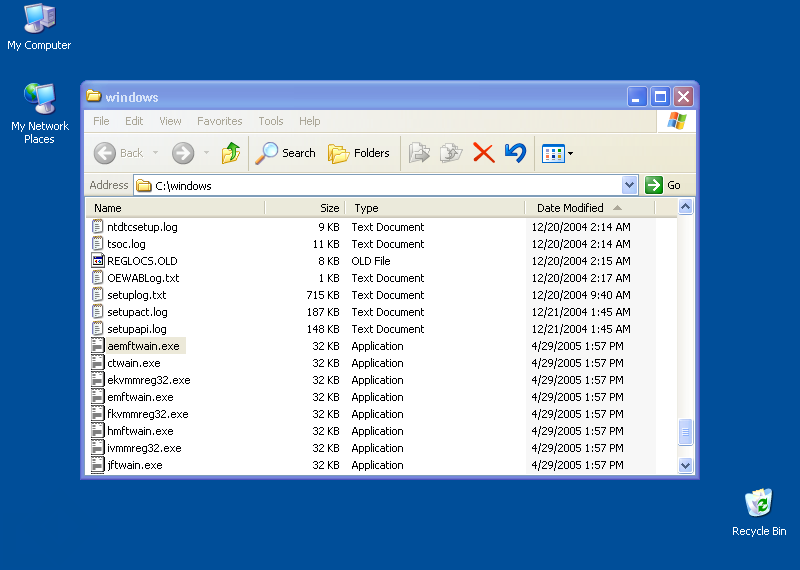Click the file name tsoc.log
Image resolution: width=800 pixels, height=570 pixels.
click(126, 244)
